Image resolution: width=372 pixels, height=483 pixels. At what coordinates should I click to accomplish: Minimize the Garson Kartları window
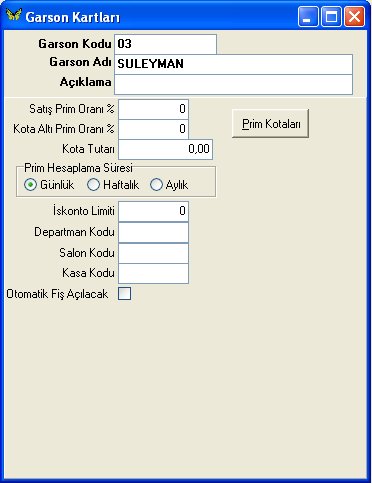[x=308, y=17]
